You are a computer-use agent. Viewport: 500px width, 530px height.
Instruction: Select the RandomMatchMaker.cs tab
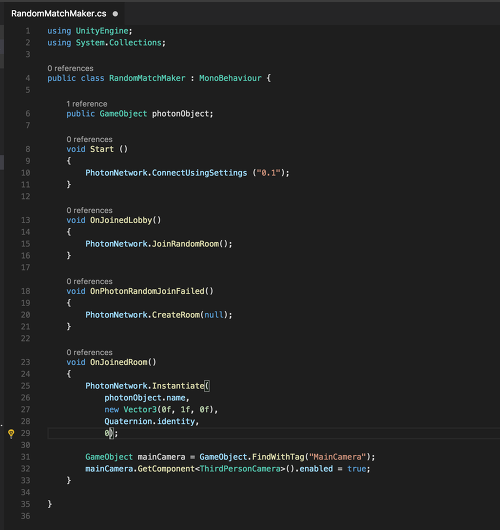[64, 14]
